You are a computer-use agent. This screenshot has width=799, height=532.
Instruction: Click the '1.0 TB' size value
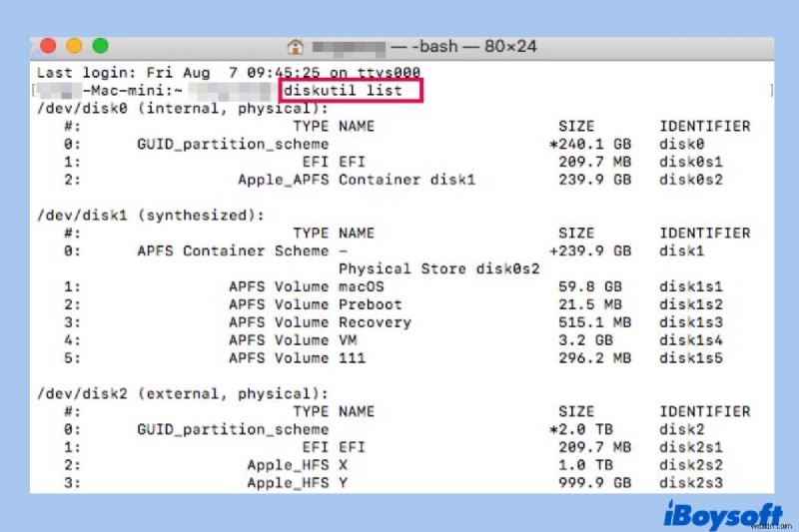tap(585, 465)
